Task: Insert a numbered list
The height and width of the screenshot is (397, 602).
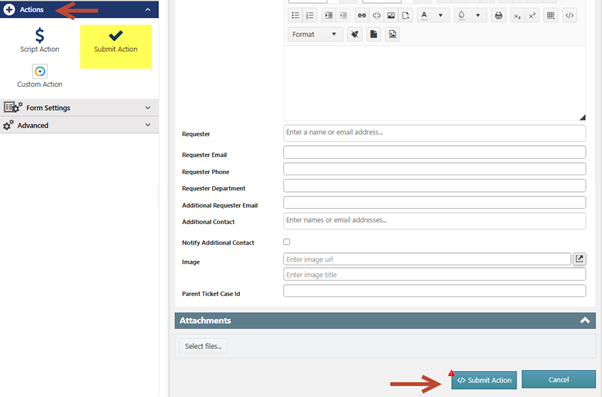Action: [x=309, y=15]
